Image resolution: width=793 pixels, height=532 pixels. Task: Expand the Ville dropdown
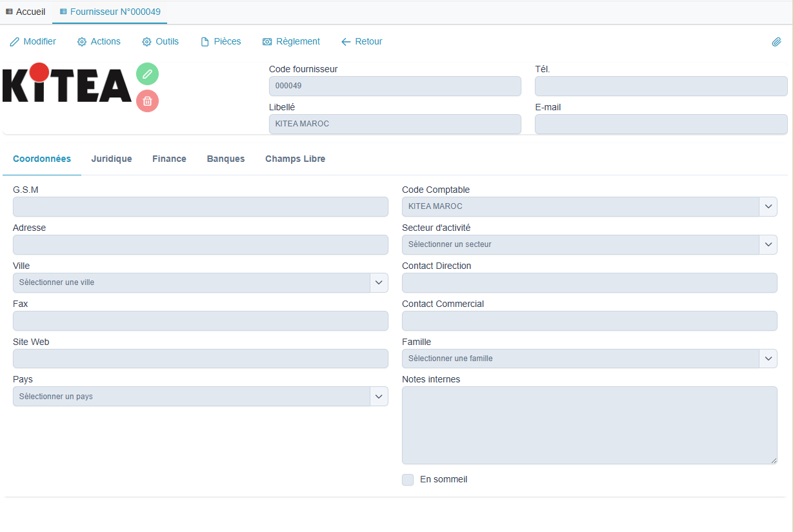coord(379,282)
